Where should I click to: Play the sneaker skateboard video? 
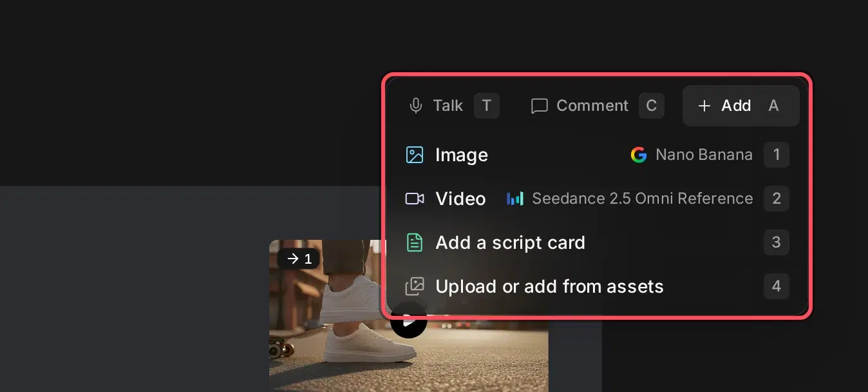408,320
